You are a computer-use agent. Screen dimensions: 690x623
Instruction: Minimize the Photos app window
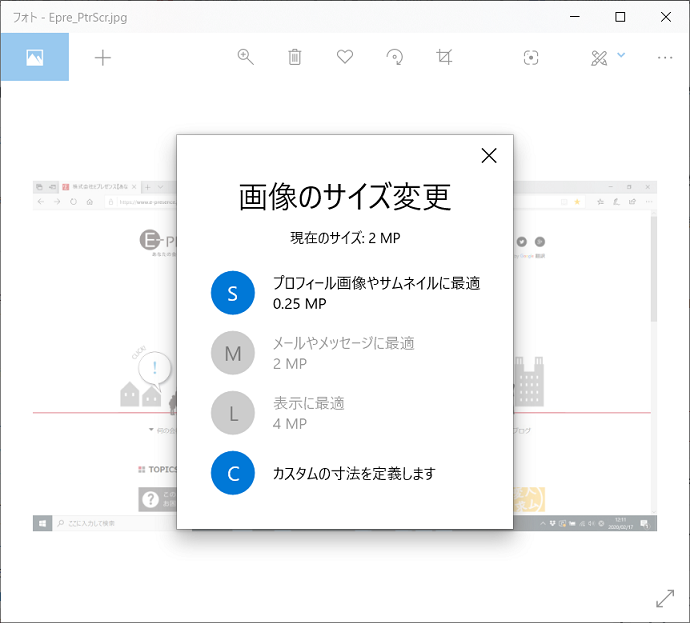pyautogui.click(x=574, y=17)
